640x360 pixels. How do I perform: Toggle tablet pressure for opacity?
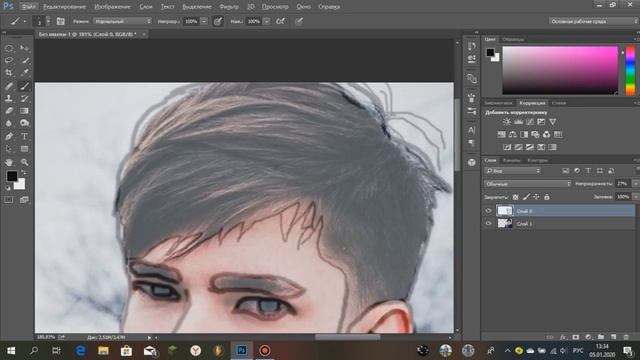218,21
